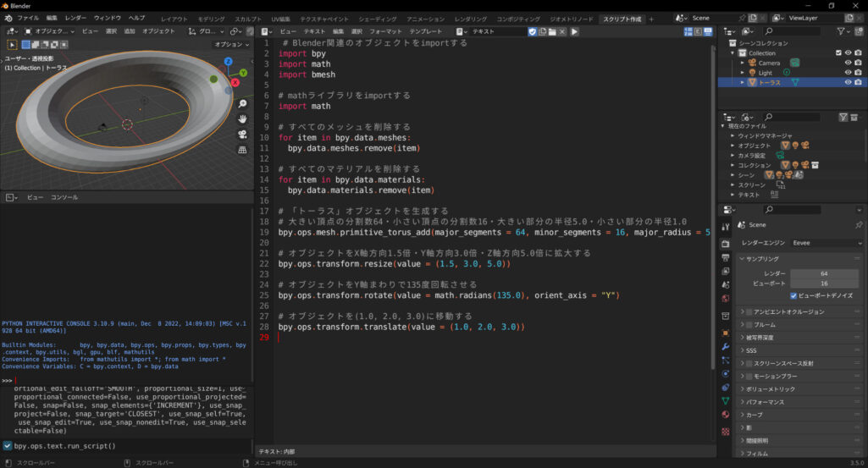Create new text copy icon in editor header
This screenshot has height=468, width=868.
point(542,31)
